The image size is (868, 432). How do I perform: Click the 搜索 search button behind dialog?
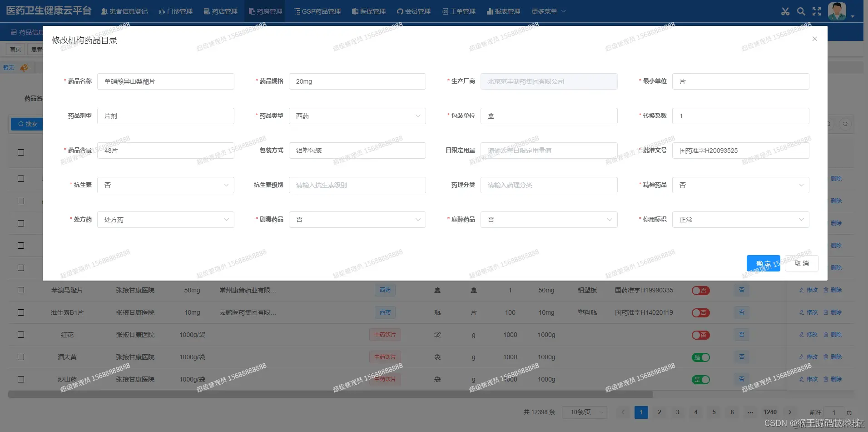point(27,124)
